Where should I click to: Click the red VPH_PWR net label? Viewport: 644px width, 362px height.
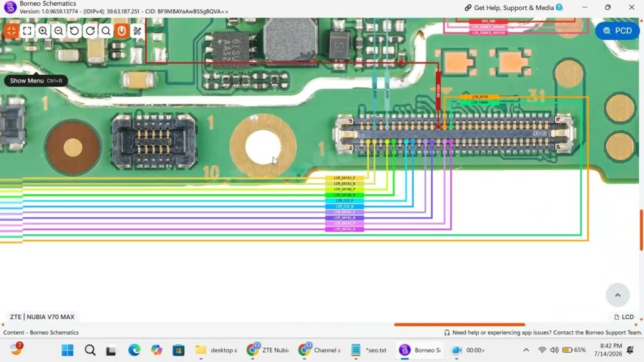(488, 21)
